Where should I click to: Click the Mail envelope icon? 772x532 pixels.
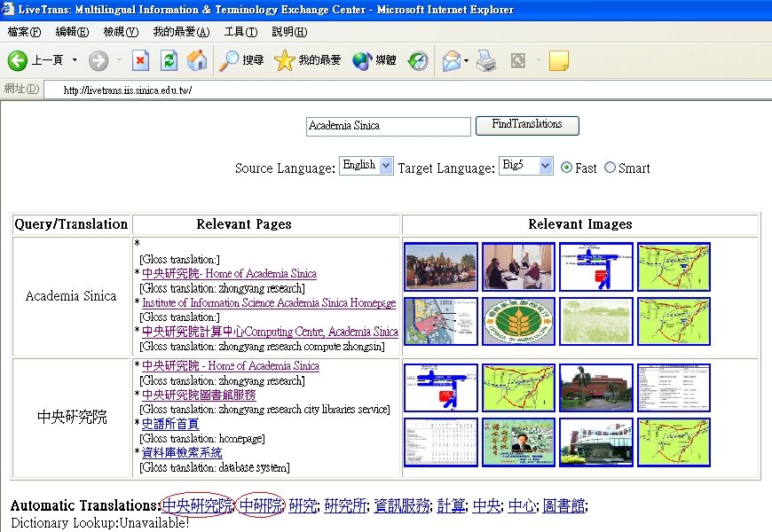[x=452, y=60]
